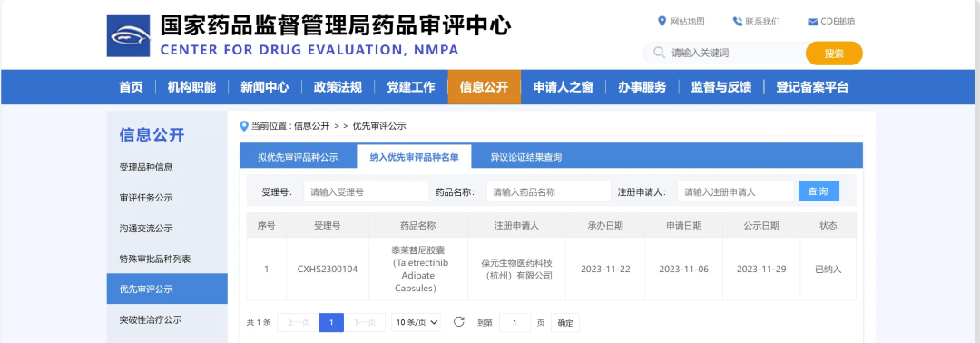Open the 网站地图 location pin icon
The height and width of the screenshot is (343, 980).
coord(661,21)
